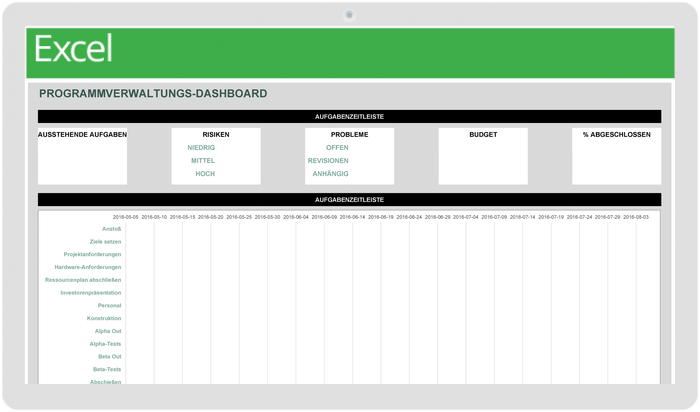
Task: Click the Alpha-Tests task label
Action: tap(105, 344)
